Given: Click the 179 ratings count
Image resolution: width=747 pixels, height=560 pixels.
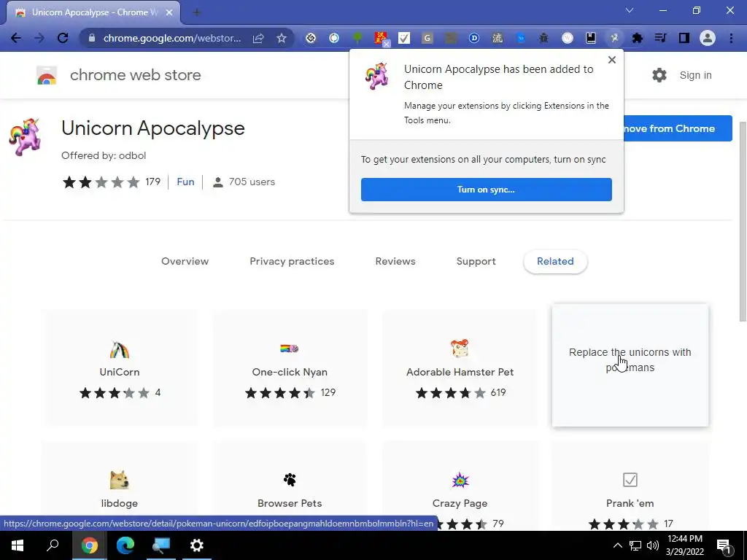Looking at the screenshot, I should tap(153, 182).
